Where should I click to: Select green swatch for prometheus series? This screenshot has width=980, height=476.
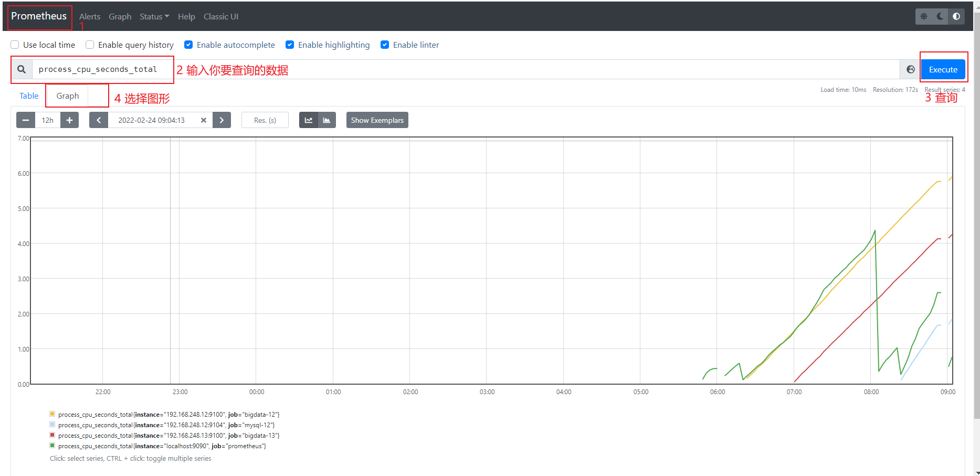pos(52,446)
